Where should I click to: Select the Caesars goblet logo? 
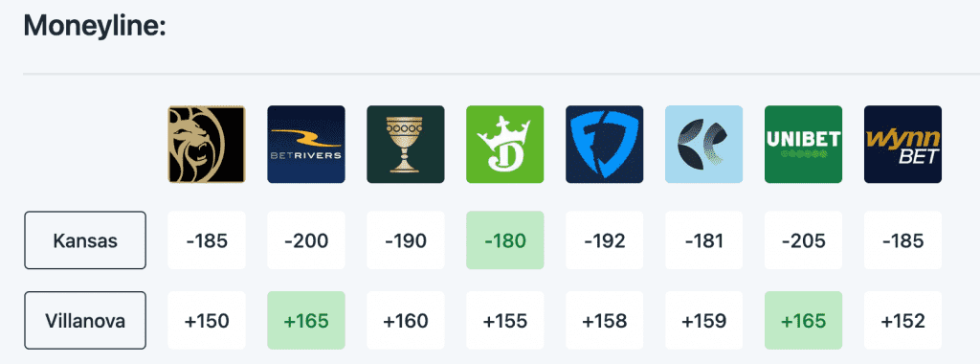(x=406, y=145)
